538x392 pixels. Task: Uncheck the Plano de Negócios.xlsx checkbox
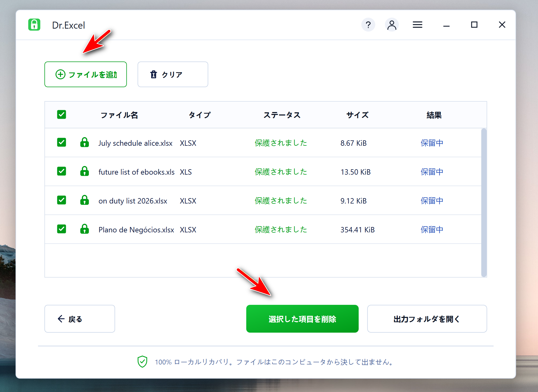point(62,229)
